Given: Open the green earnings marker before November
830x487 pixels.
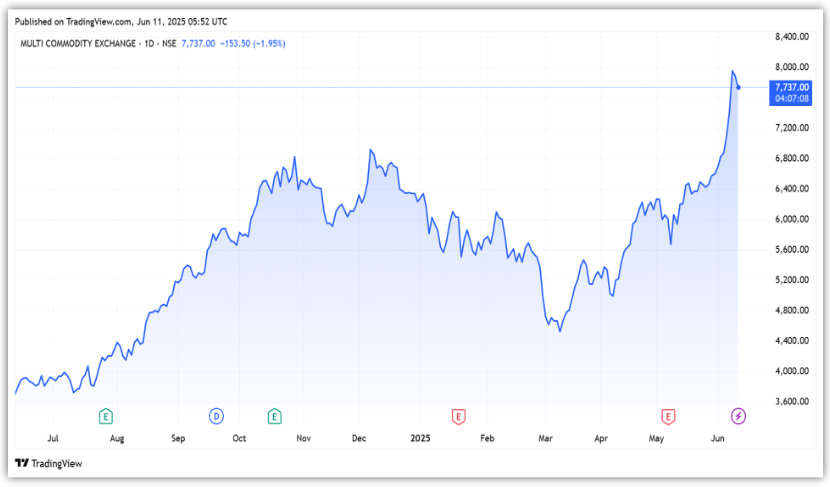Looking at the screenshot, I should pos(274,415).
